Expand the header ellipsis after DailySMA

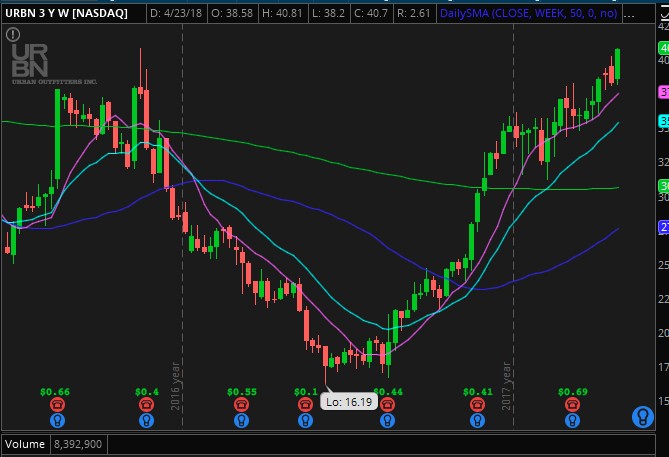click(x=629, y=14)
